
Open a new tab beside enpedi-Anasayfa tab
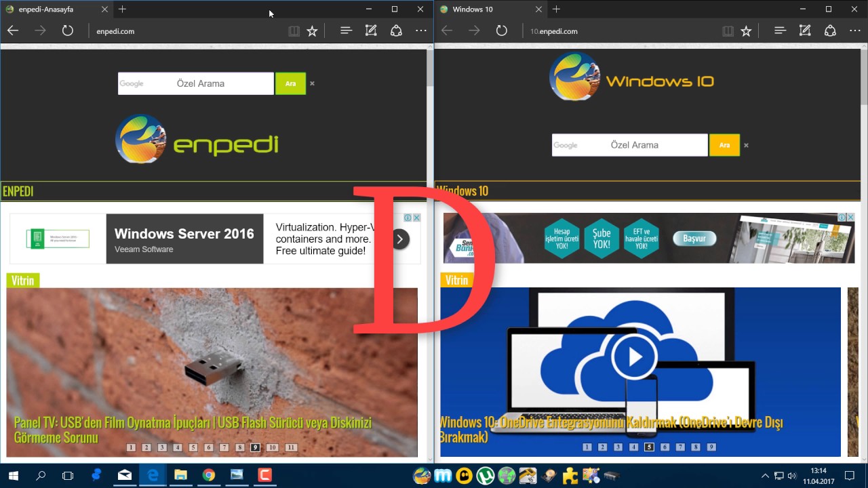122,9
